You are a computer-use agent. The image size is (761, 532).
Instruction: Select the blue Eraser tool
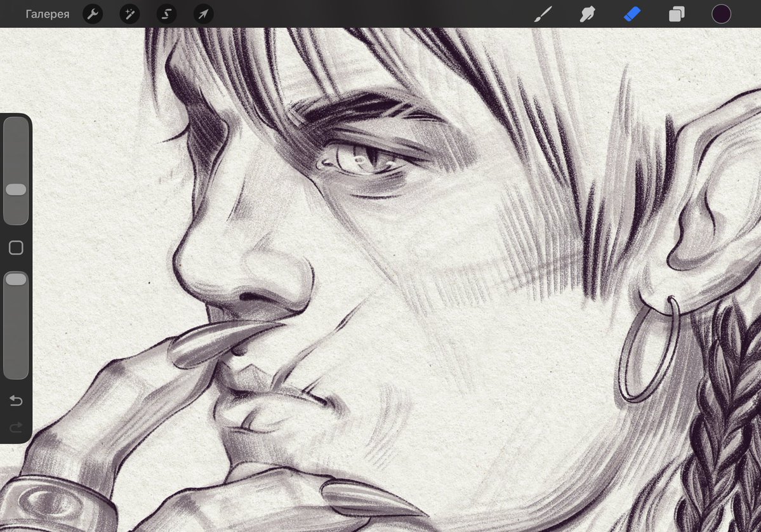(632, 14)
